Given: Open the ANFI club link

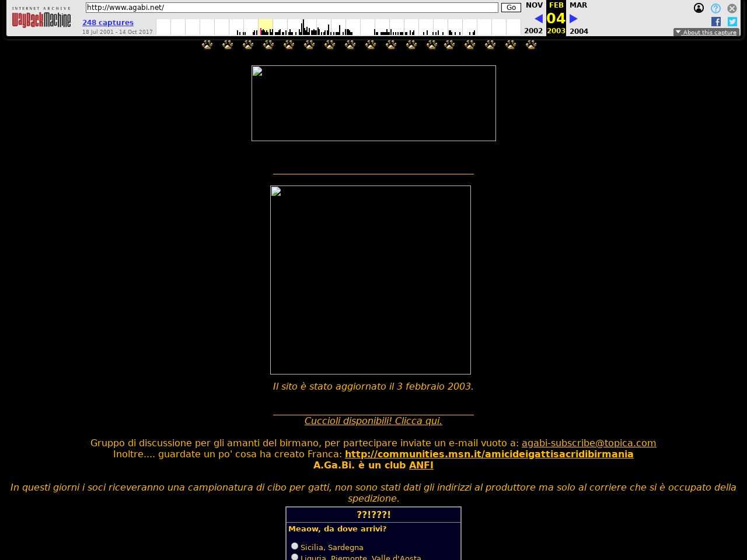Looking at the screenshot, I should [x=421, y=465].
